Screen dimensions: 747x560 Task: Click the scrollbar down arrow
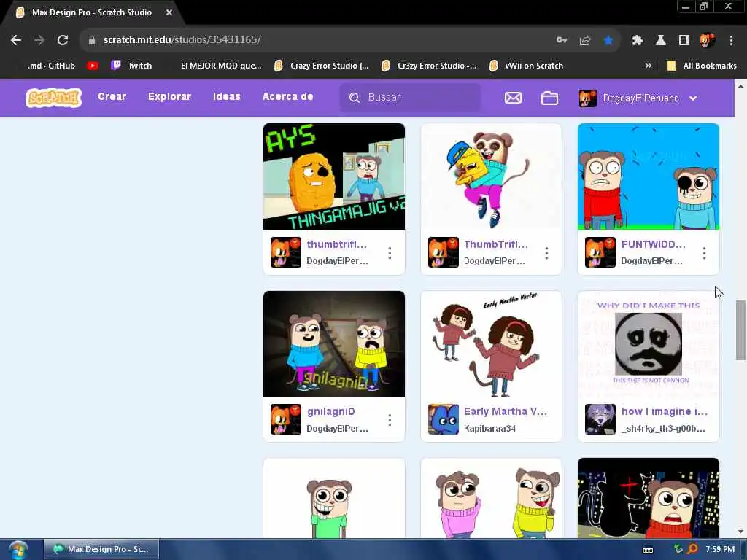(x=740, y=532)
